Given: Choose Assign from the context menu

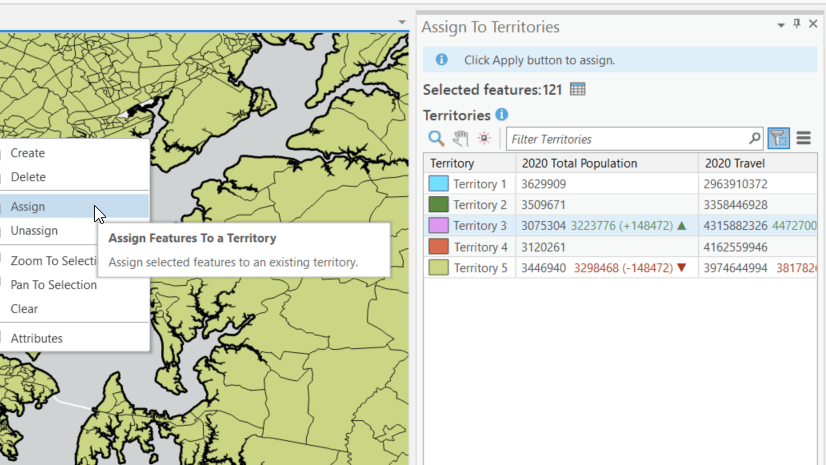Looking at the screenshot, I should (28, 206).
